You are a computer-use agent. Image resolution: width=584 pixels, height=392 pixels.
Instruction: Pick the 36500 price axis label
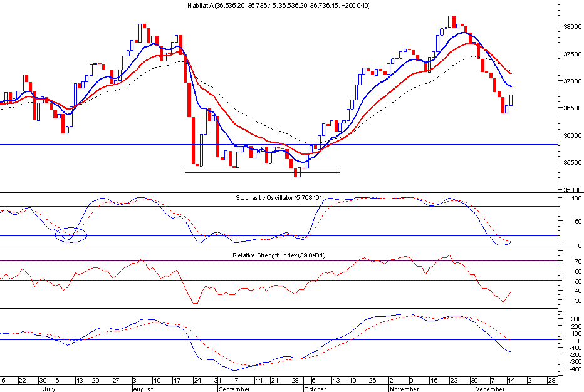tap(573, 108)
